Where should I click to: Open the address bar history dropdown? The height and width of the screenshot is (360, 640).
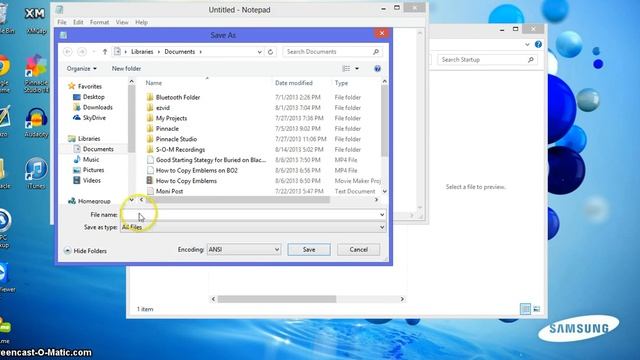point(260,52)
